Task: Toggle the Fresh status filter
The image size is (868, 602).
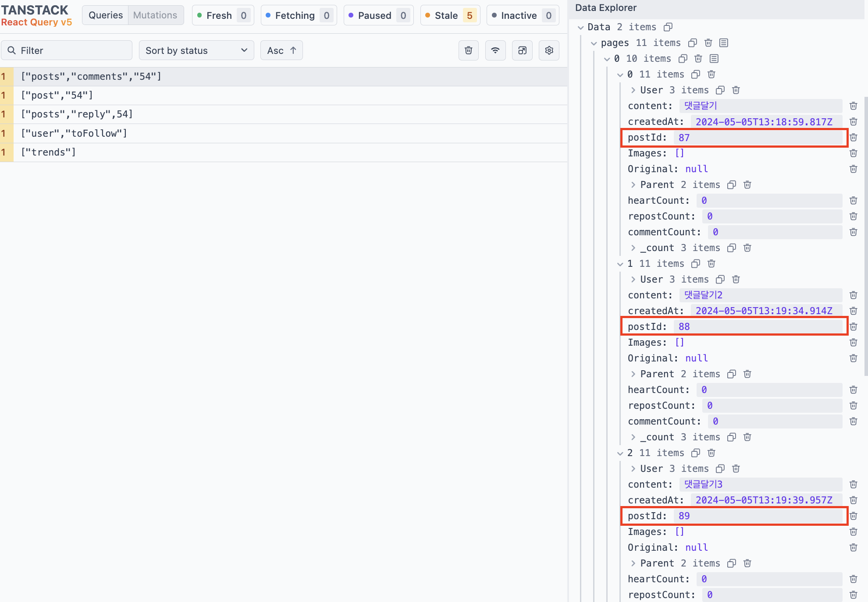Action: 223,15
